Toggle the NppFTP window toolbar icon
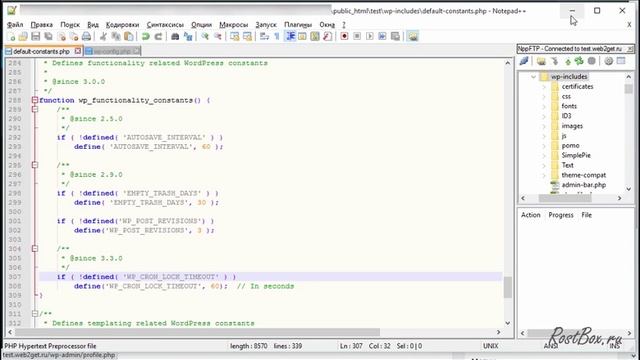The image size is (640, 360). (x=413, y=37)
